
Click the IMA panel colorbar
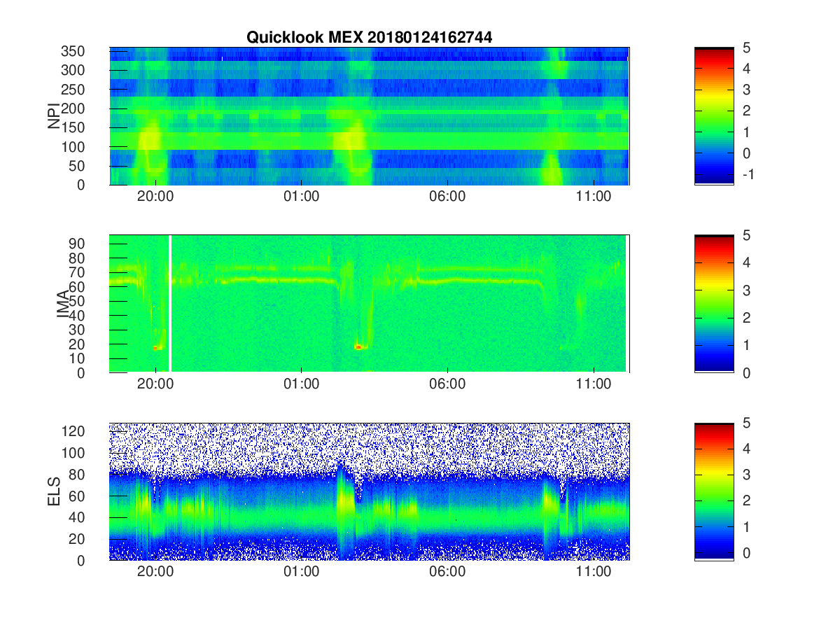click(x=714, y=304)
